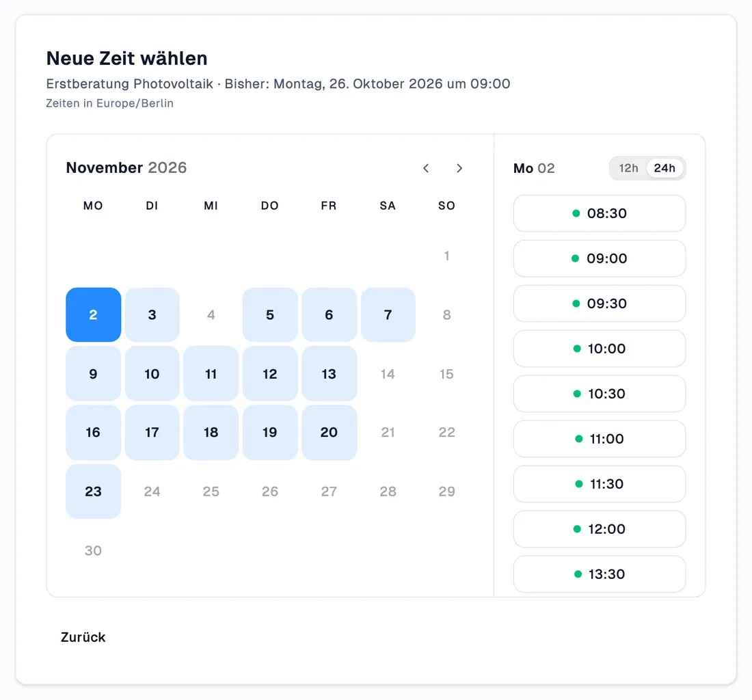752x700 pixels.
Task: Choose November 12 in the calendar
Action: point(270,374)
